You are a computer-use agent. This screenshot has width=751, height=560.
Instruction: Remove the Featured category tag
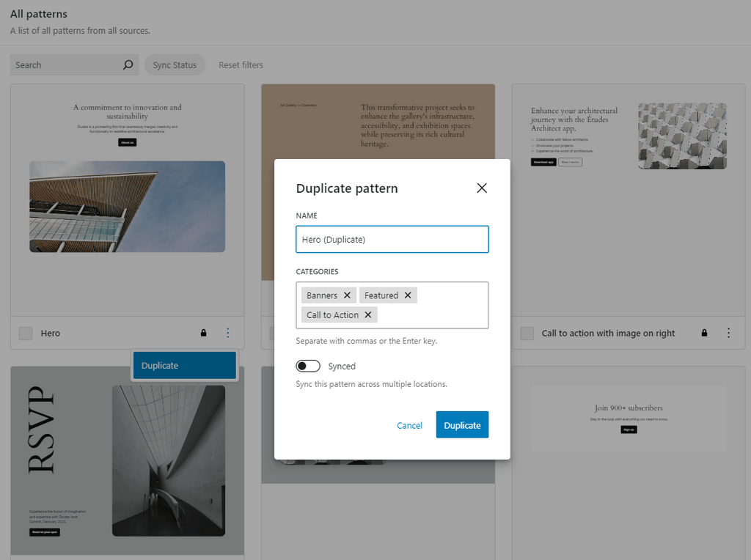[x=409, y=295]
